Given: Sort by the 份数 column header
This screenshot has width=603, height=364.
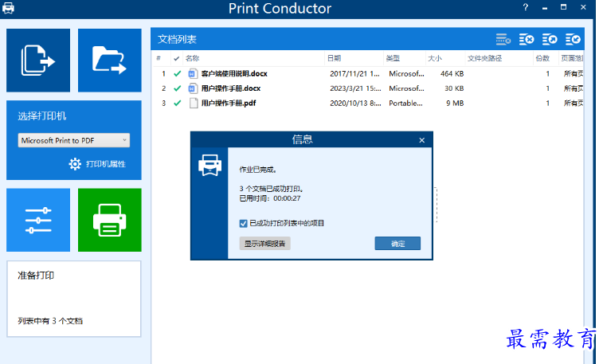Looking at the screenshot, I should point(542,58).
